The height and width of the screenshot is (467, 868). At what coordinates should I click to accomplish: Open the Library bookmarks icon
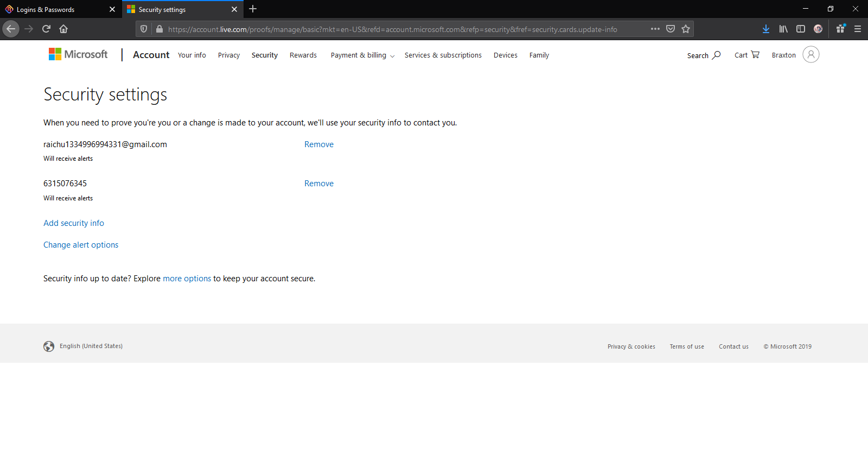(x=783, y=29)
